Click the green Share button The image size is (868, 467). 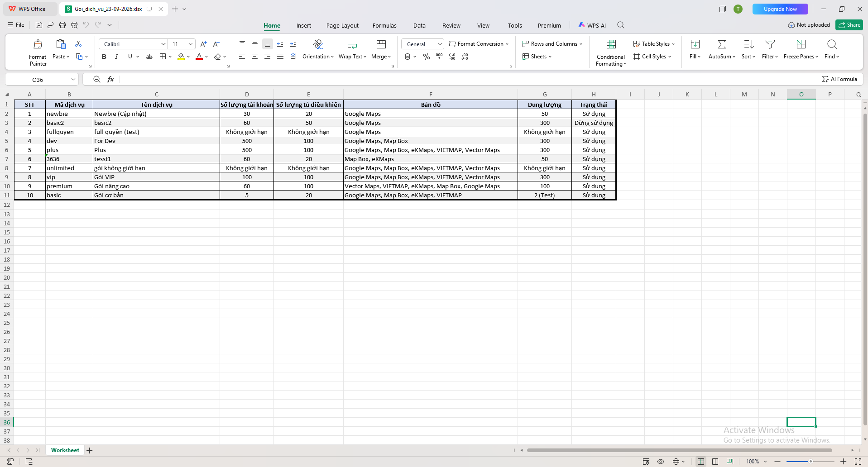pos(849,25)
